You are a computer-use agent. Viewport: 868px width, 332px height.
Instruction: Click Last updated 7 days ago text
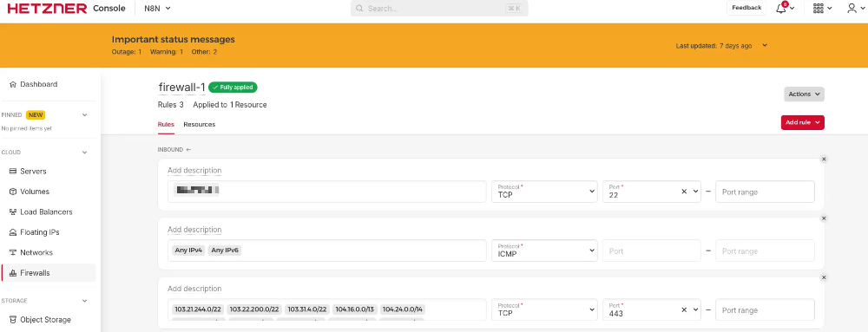coord(713,46)
